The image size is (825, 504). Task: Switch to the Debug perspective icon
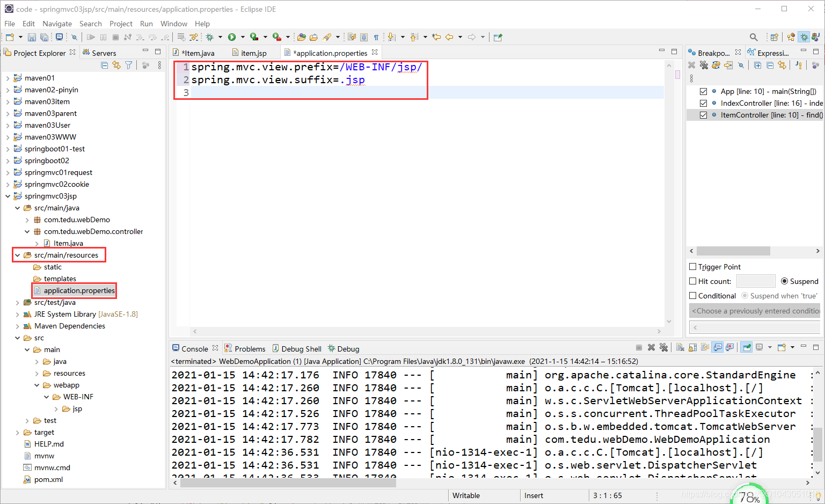[x=804, y=37]
